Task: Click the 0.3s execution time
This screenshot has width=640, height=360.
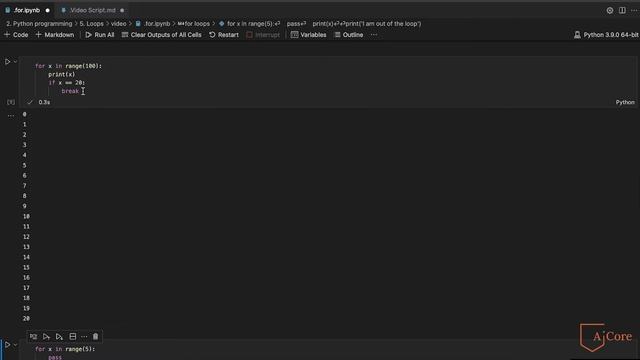Action: click(44, 102)
